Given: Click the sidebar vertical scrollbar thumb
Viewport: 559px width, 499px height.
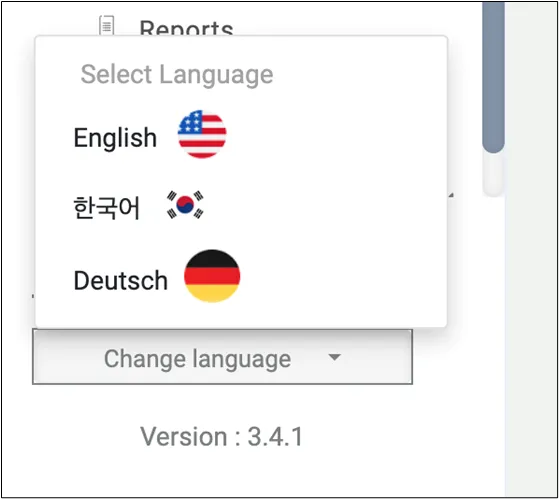Looking at the screenshot, I should coord(493,77).
